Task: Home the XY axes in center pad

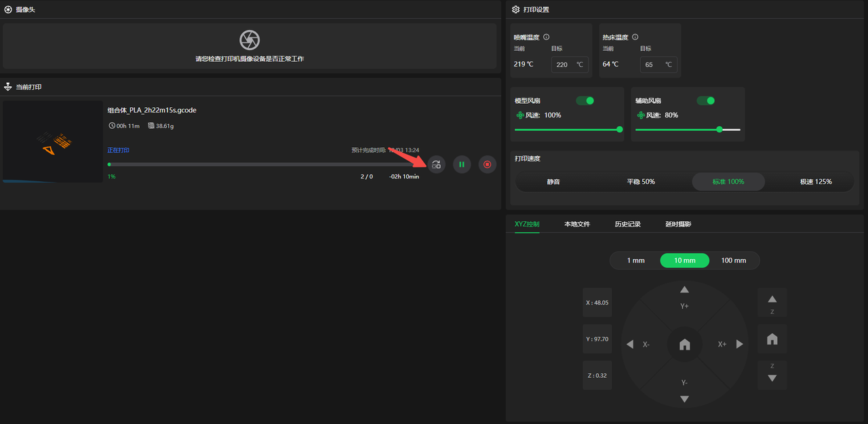Action: click(x=684, y=345)
